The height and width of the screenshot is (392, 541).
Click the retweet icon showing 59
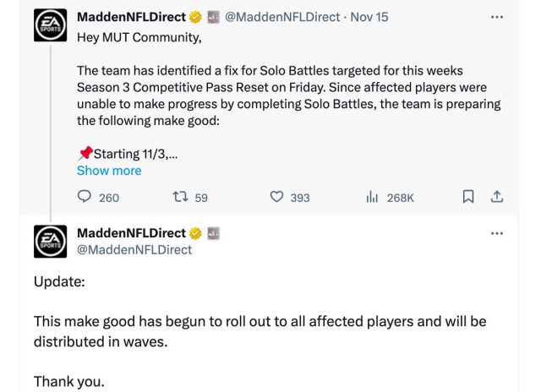[x=179, y=197]
